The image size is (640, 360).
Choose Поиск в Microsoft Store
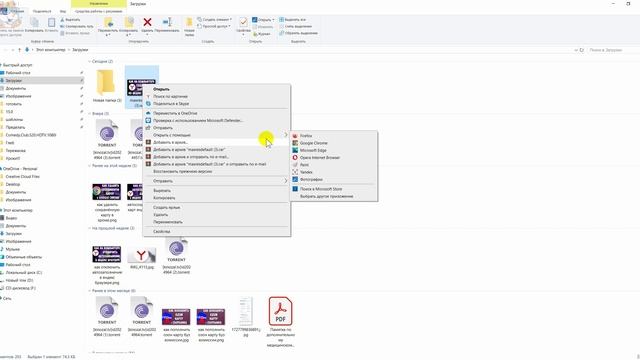pyautogui.click(x=320, y=189)
